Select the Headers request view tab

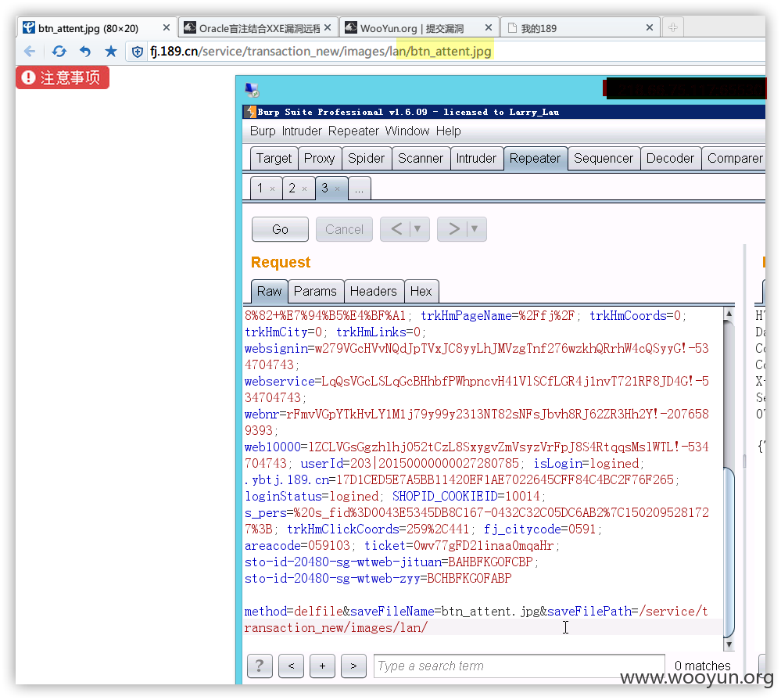[x=374, y=292]
